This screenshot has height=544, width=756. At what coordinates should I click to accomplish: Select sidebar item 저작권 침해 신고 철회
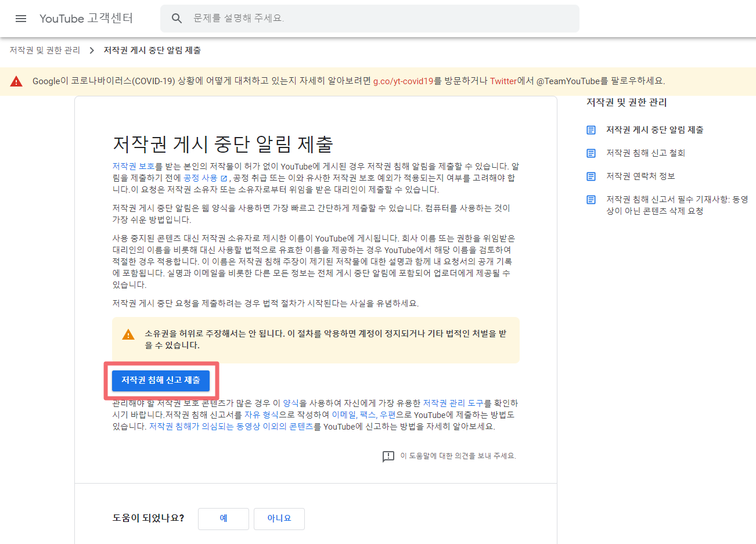click(646, 153)
